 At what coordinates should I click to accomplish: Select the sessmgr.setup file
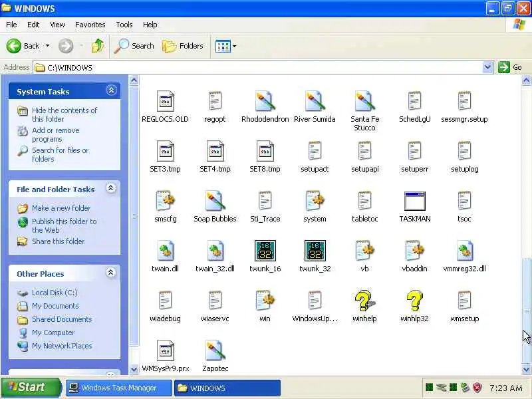coord(464,101)
